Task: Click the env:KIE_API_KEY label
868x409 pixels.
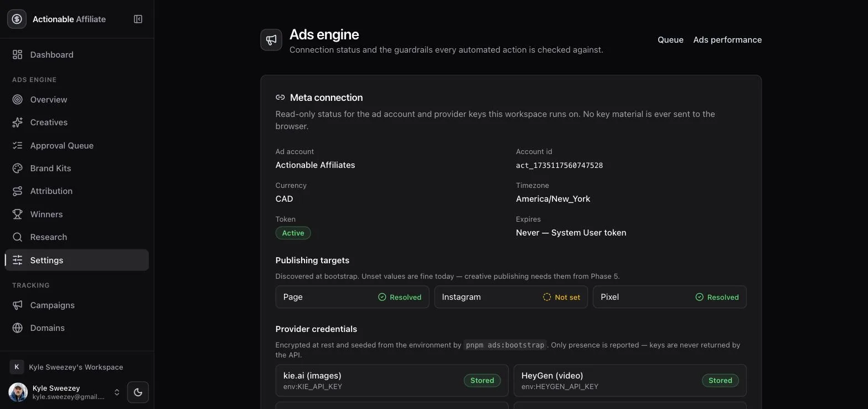Action: 313,386
